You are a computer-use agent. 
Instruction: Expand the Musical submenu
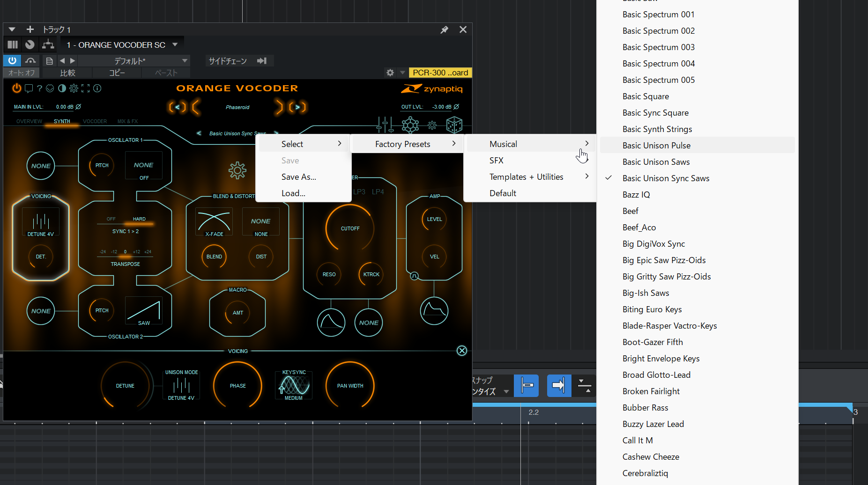click(x=531, y=144)
